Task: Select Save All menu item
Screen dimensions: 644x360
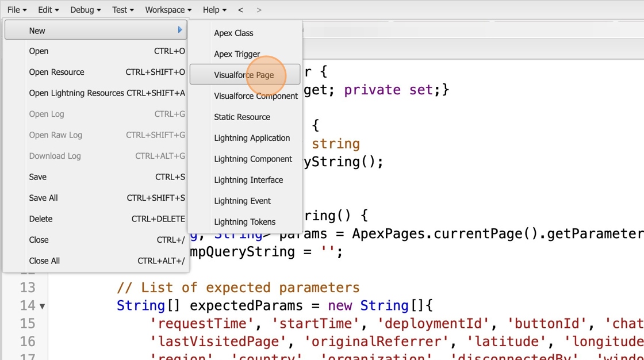Action: tap(95, 198)
